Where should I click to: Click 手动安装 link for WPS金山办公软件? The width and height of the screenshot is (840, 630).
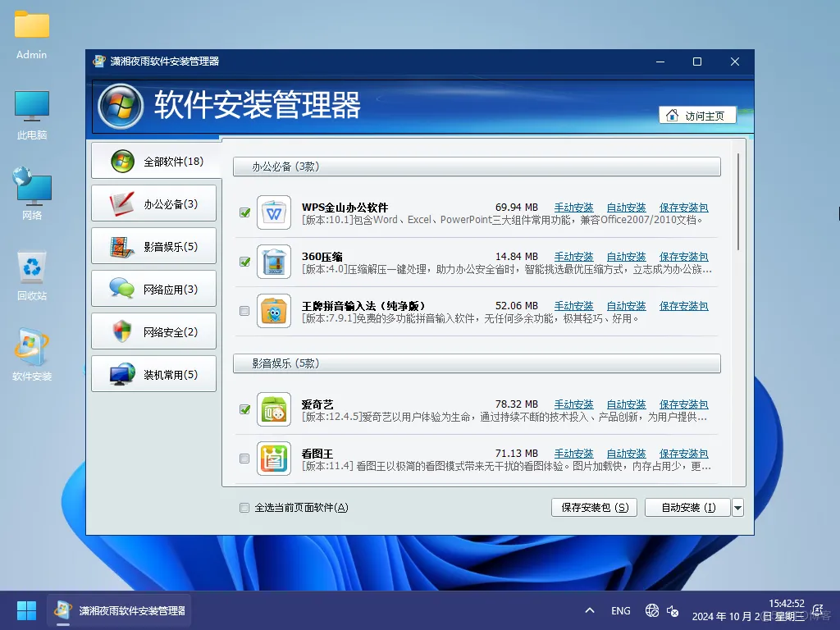pyautogui.click(x=573, y=208)
